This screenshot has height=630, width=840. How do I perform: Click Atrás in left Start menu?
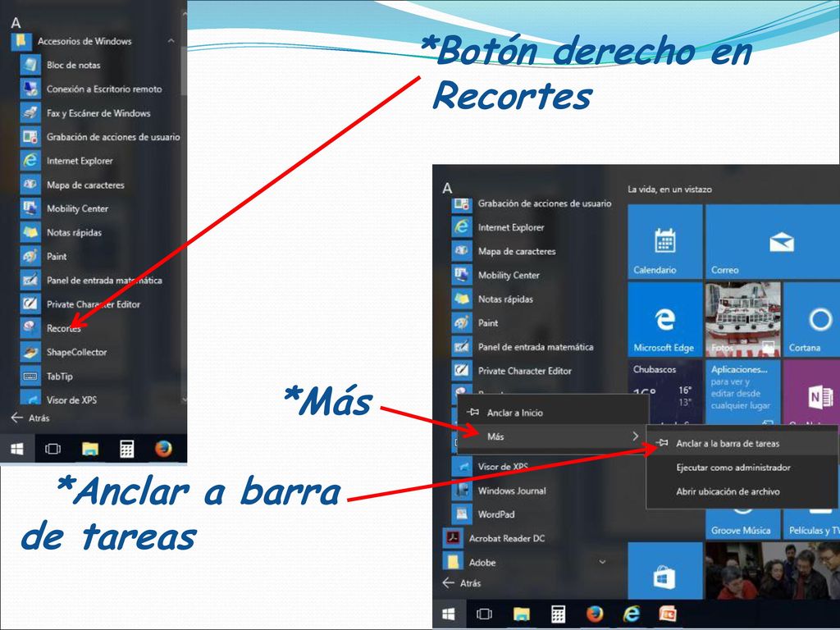(30, 418)
